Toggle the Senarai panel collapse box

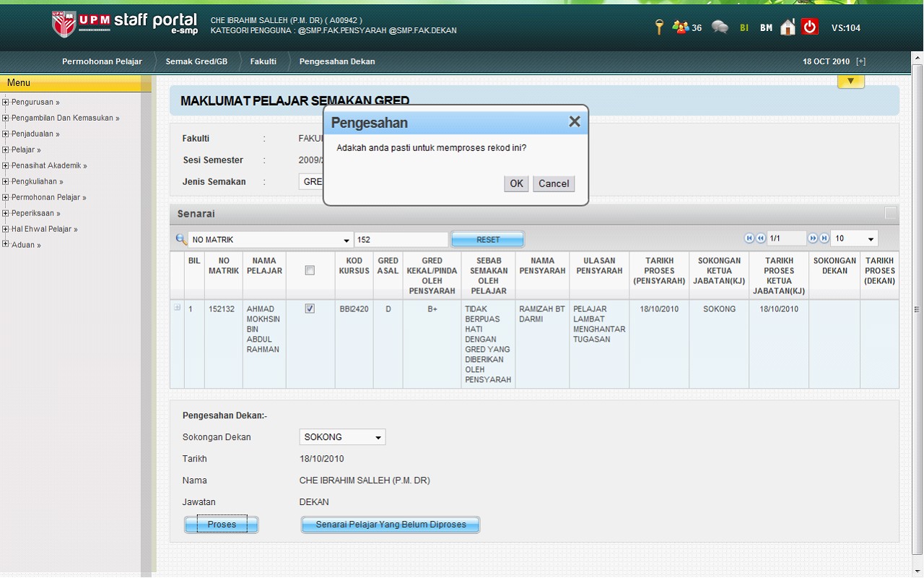click(x=891, y=213)
